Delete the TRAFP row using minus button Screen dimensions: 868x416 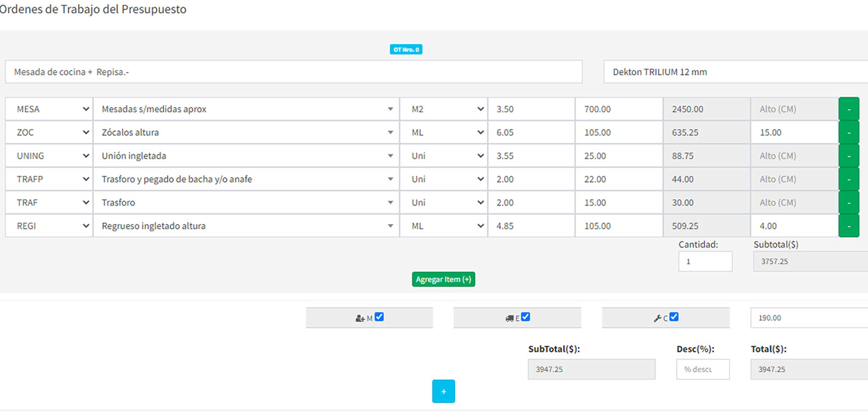tap(848, 179)
